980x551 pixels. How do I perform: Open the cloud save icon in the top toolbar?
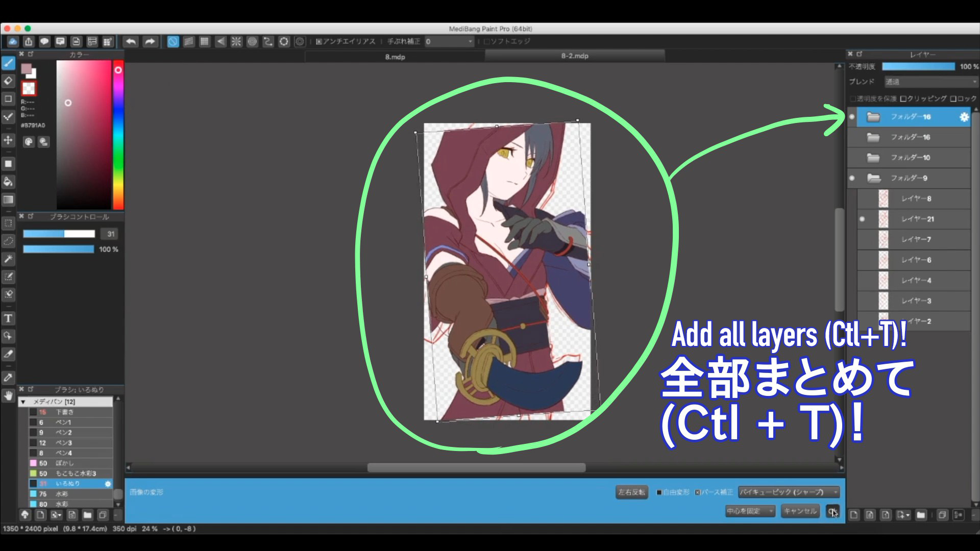(x=13, y=42)
